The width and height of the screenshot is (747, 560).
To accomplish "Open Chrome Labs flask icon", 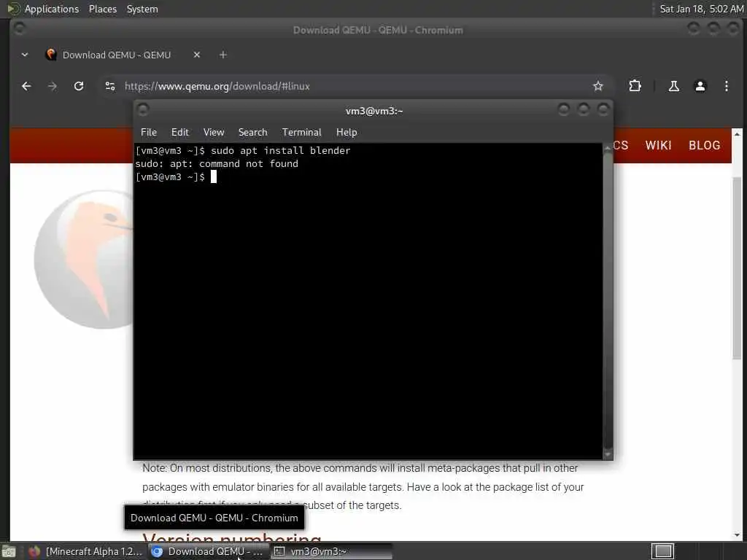I will [x=673, y=86].
